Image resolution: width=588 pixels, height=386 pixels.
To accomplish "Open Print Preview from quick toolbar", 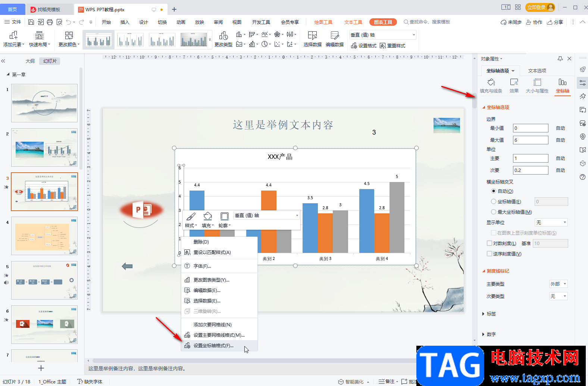I will click(x=59, y=22).
